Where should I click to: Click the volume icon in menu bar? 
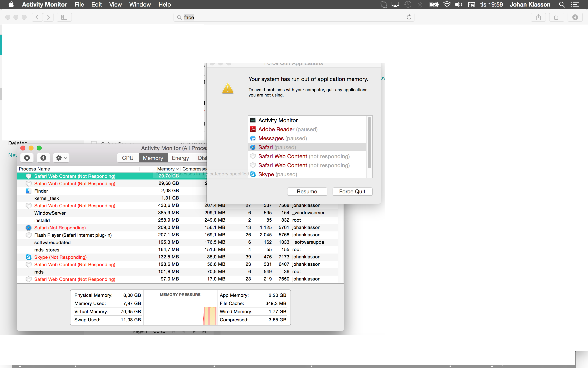coord(458,4)
